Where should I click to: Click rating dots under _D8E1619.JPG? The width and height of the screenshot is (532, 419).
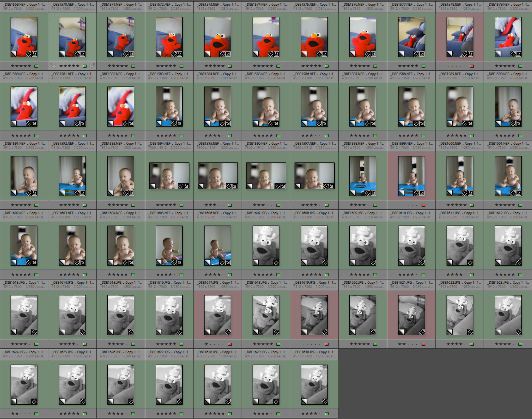pos(311,344)
